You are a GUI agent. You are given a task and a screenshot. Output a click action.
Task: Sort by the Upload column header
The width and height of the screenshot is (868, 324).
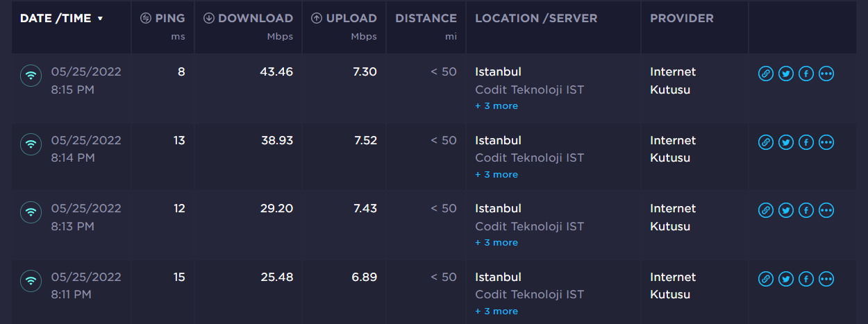(x=344, y=19)
